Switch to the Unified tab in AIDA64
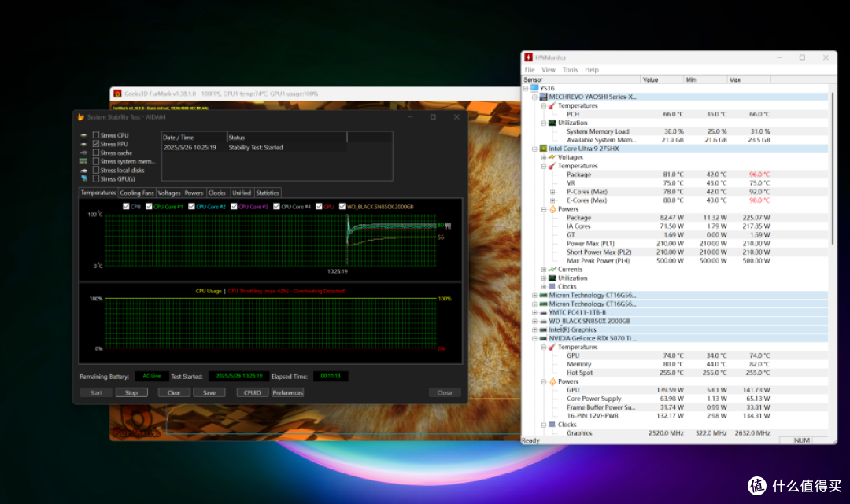The image size is (850, 504). pyautogui.click(x=242, y=193)
